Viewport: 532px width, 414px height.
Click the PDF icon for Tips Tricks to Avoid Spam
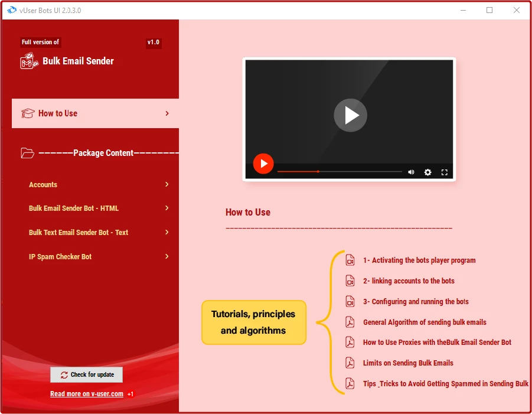350,383
